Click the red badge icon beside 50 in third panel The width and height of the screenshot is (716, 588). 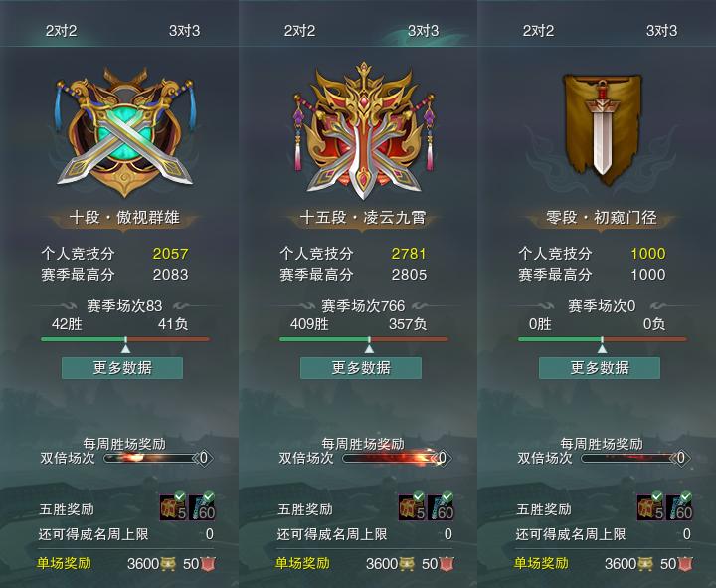(685, 564)
